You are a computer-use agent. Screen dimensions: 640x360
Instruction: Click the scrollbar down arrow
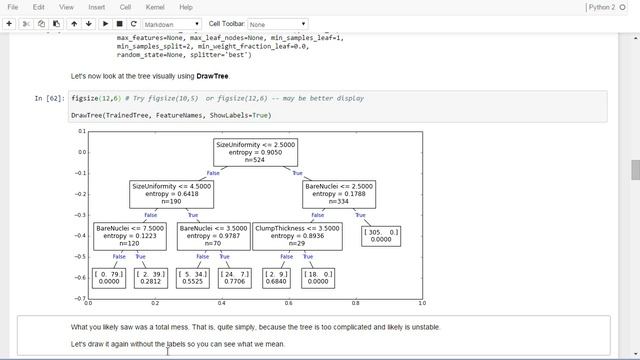(636, 354)
